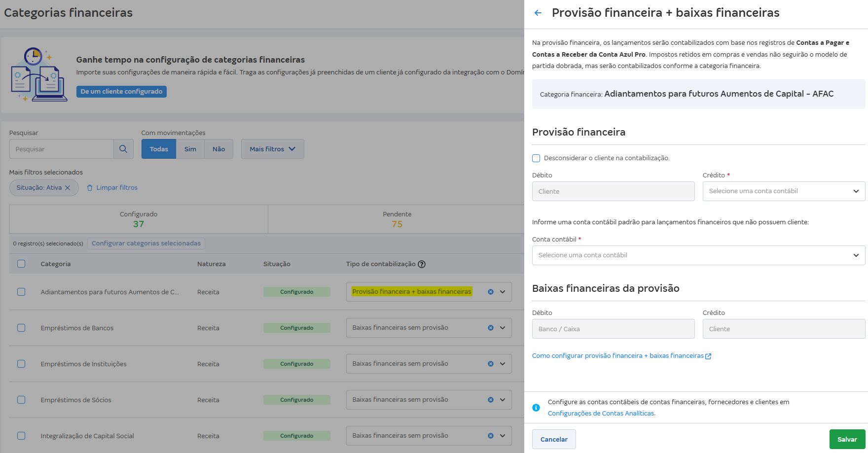868x453 pixels.
Task: Select the header checkbox to select all categories
Action: tap(21, 264)
